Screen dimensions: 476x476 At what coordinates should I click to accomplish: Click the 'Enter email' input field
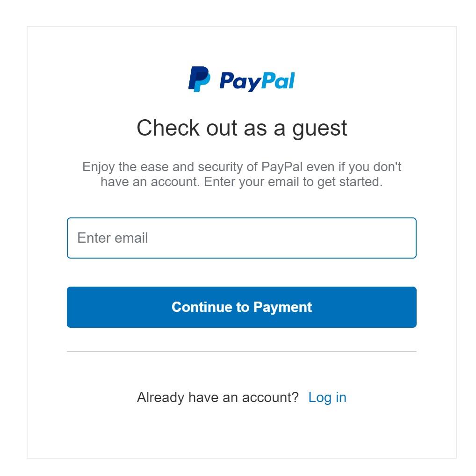click(241, 238)
